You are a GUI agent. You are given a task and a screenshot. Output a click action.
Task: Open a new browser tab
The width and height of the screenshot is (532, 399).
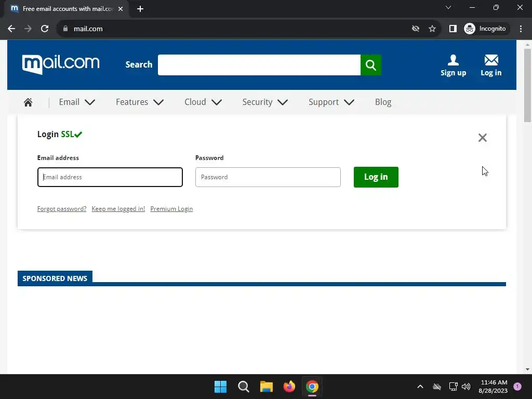(140, 9)
